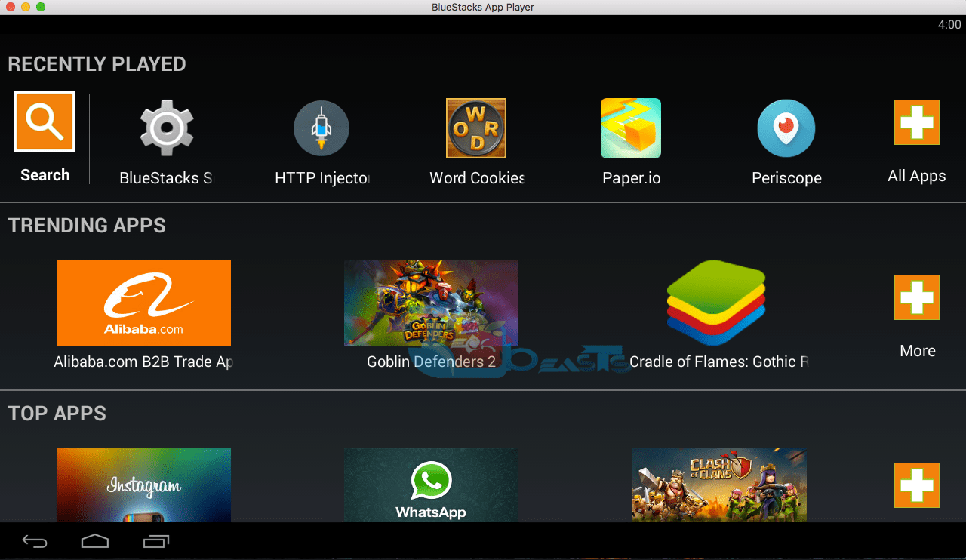The width and height of the screenshot is (966, 560).
Task: Open Instagram in Top Apps
Action: 143,485
